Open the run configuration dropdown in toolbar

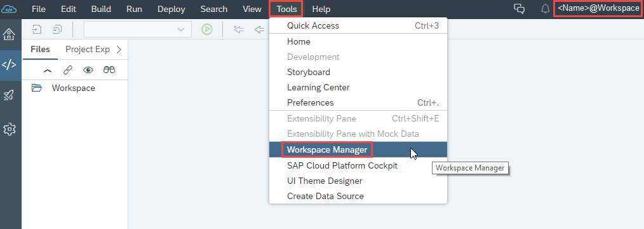[138, 29]
